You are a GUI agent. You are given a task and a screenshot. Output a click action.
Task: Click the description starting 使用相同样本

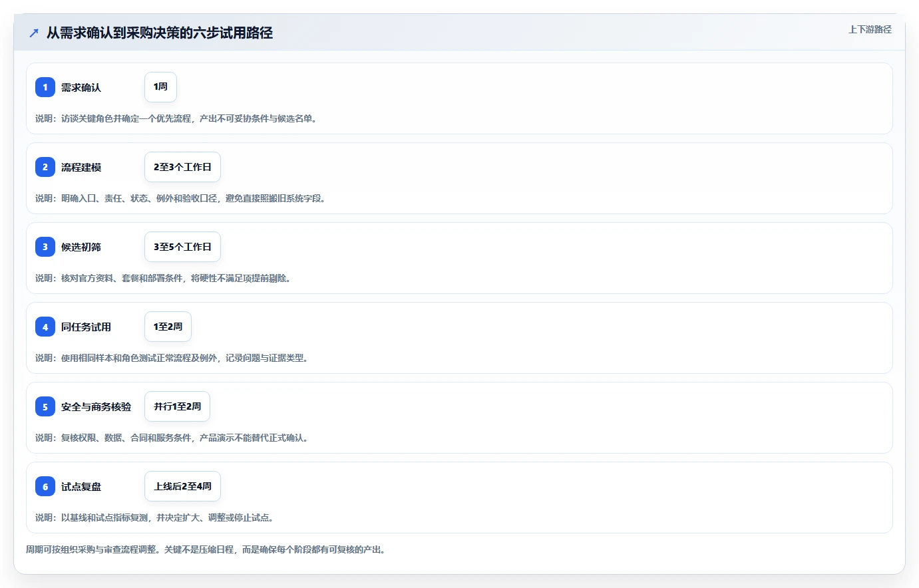pyautogui.click(x=173, y=358)
